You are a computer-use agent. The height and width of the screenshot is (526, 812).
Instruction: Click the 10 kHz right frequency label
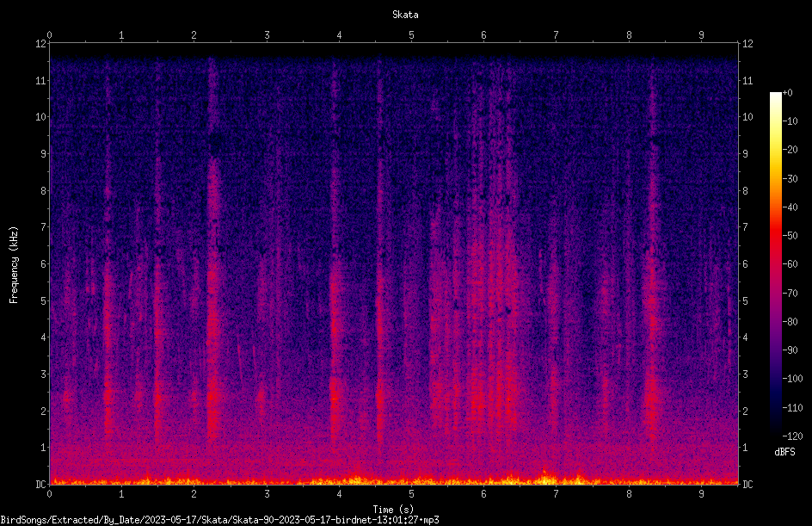pyautogui.click(x=747, y=117)
